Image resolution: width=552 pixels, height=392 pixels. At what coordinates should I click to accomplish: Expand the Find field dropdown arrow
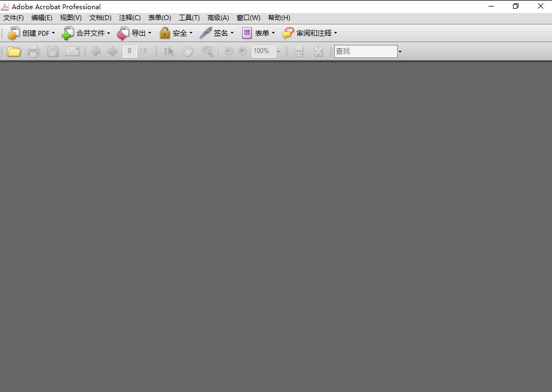pos(399,51)
